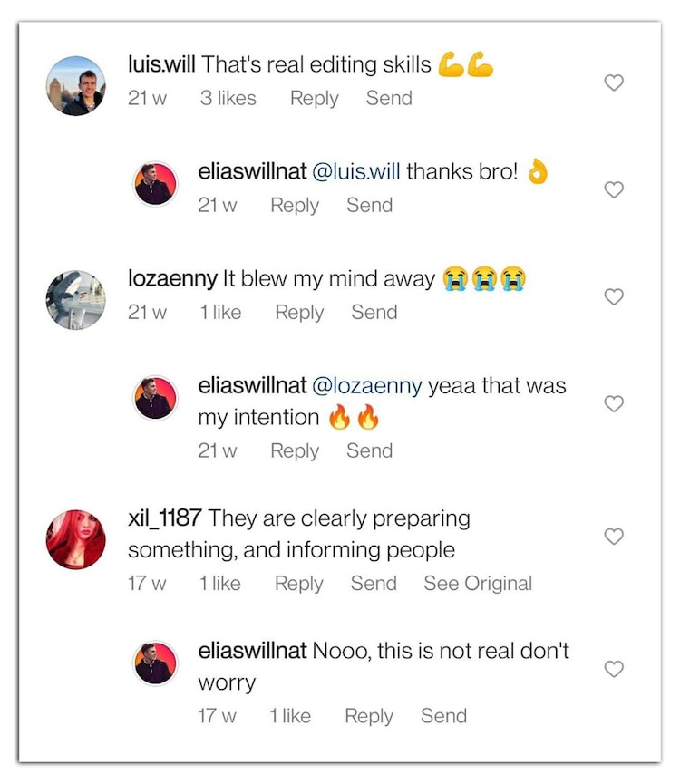This screenshot has height=784, width=680.
Task: Reply to xil_1187's comment
Action: tap(299, 583)
